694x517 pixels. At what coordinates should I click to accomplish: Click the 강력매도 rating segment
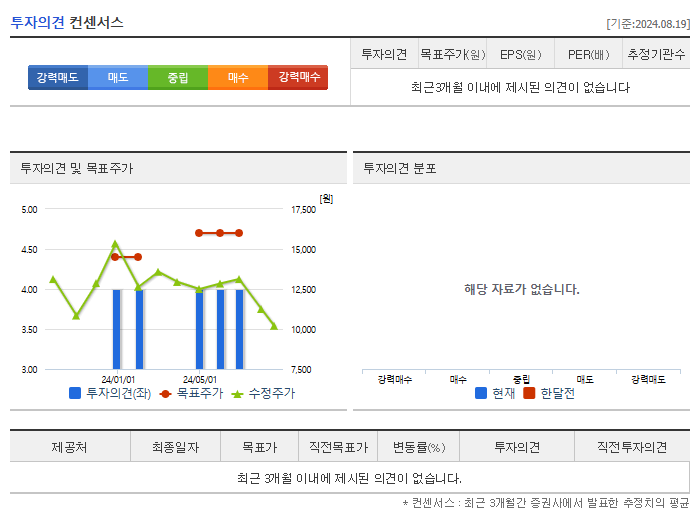click(58, 77)
